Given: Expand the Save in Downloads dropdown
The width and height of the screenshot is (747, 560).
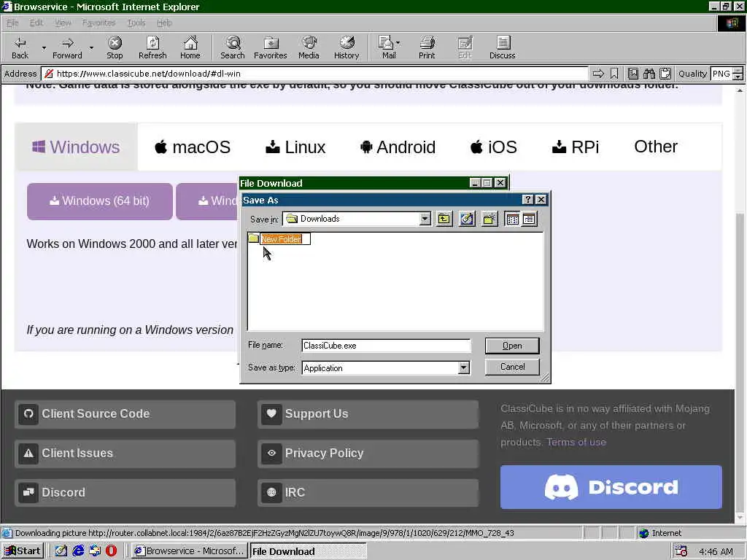Looking at the screenshot, I should (425, 219).
